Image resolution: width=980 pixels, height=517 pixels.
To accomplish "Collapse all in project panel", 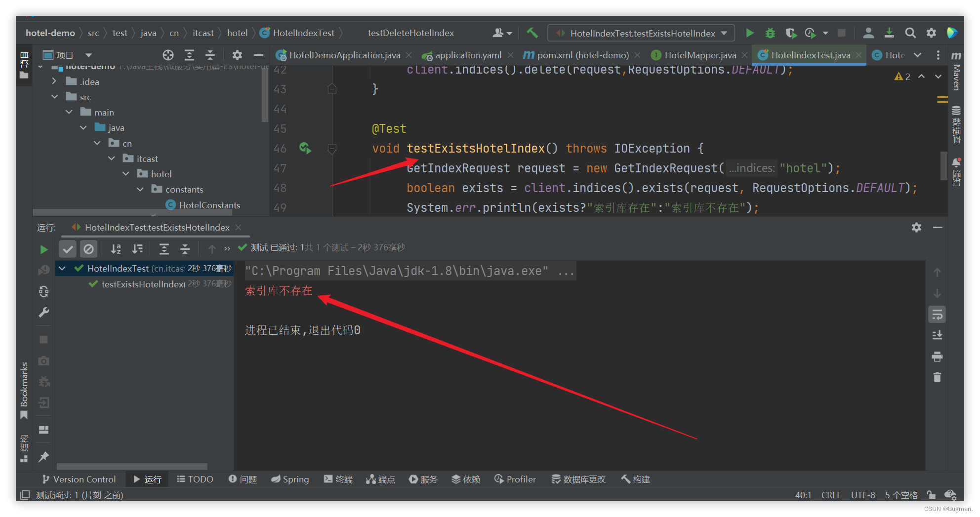I will [210, 55].
